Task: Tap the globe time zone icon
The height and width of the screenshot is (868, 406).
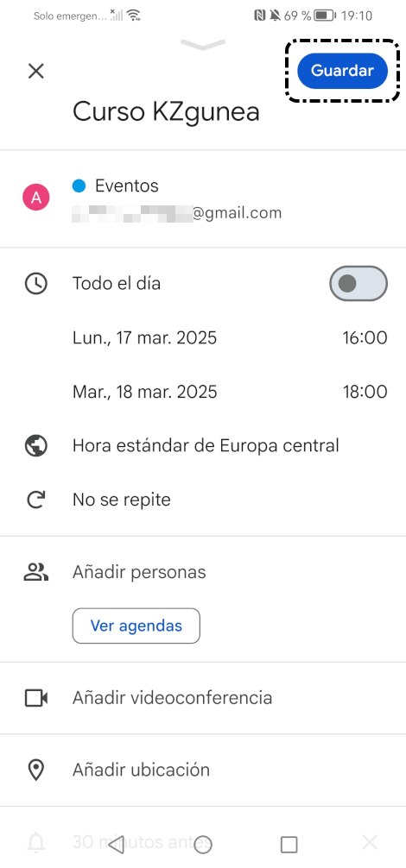Action: (36, 445)
